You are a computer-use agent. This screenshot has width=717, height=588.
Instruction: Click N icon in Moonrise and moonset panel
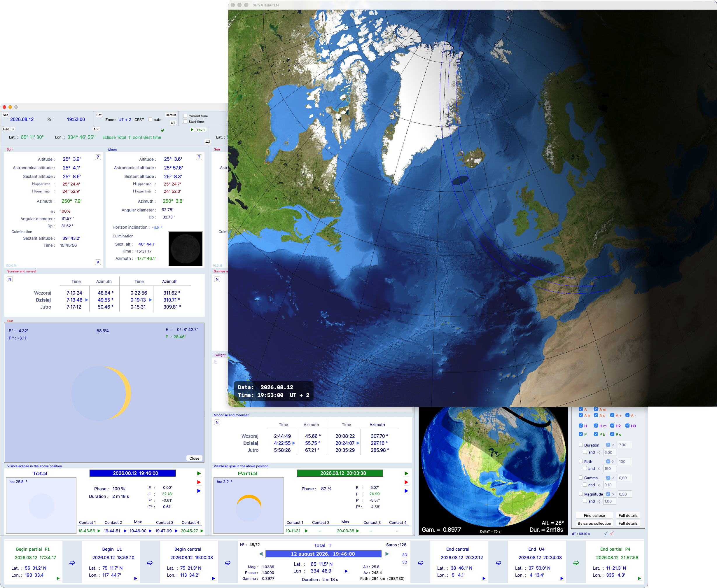[x=217, y=422]
